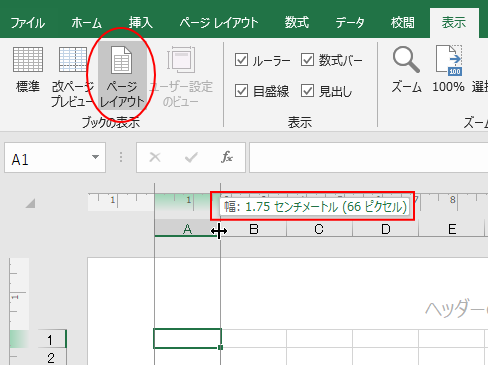This screenshot has height=365, width=488.
Task: Uncheck the 目盛線 gridlines checkbox
Action: coord(241,91)
